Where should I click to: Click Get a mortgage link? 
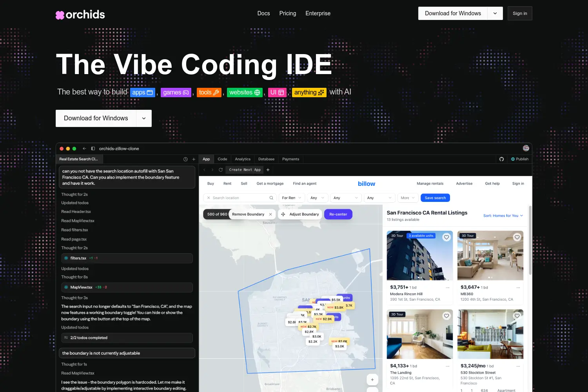click(270, 183)
